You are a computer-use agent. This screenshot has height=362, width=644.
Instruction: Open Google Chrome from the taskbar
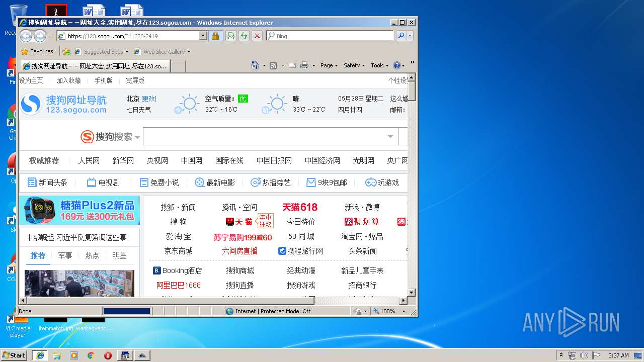tap(91, 355)
